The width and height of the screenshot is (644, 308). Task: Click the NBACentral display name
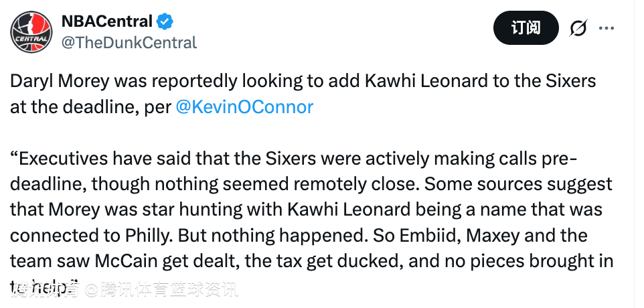pos(106,21)
